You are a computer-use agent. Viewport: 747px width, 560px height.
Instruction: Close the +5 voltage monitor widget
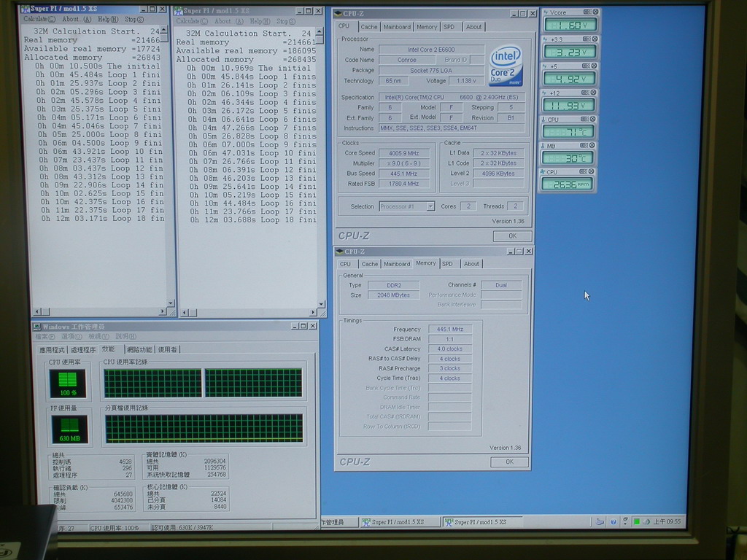click(x=594, y=66)
